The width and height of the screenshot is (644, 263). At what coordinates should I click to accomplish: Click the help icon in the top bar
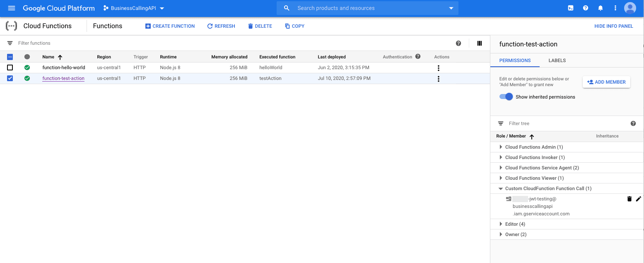(585, 8)
